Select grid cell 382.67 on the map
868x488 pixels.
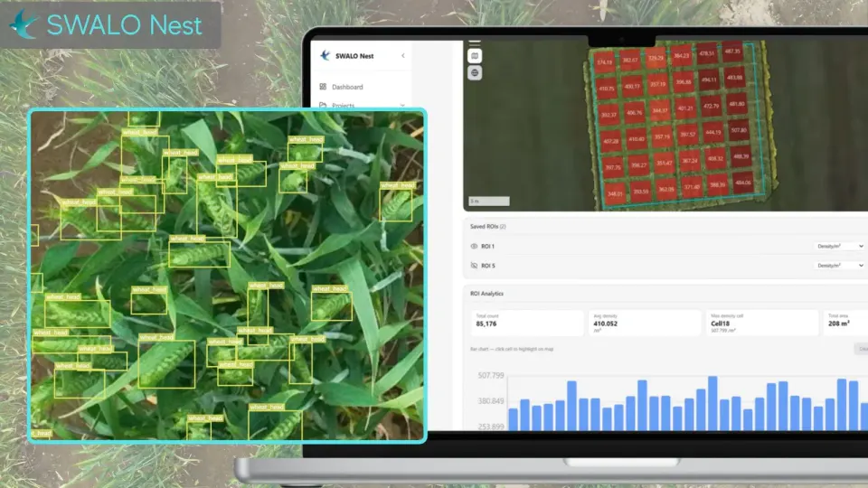pyautogui.click(x=630, y=60)
